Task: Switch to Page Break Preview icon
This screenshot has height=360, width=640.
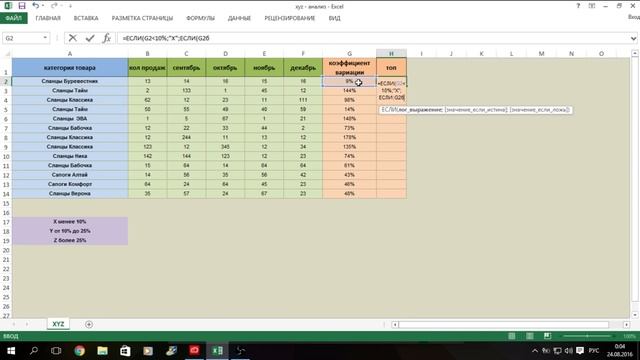Action: 547,336
